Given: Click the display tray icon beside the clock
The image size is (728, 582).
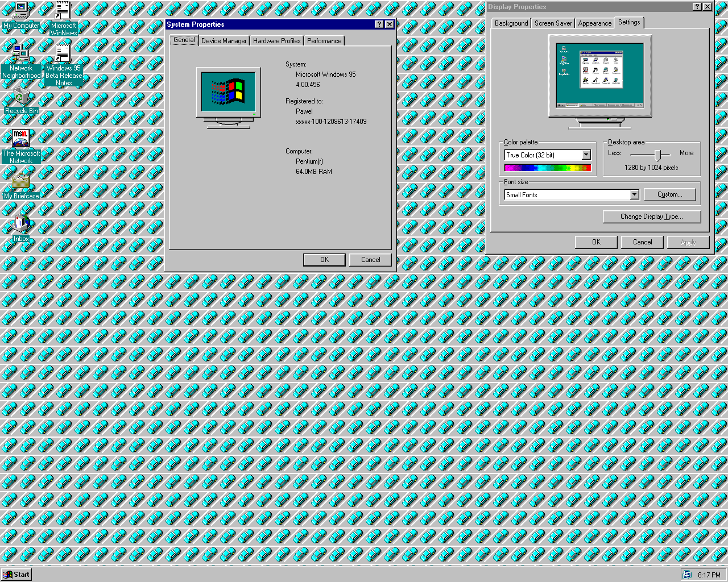Looking at the screenshot, I should [687, 575].
